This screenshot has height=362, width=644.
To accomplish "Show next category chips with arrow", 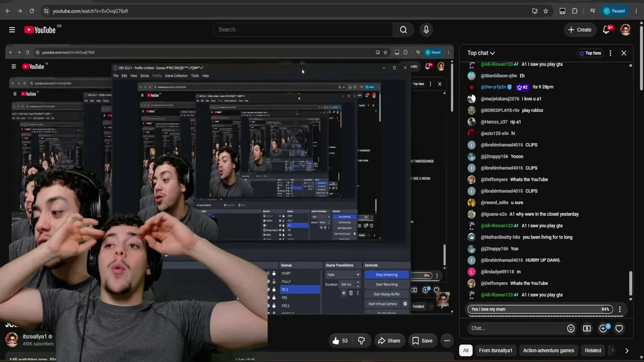I will 626,350.
